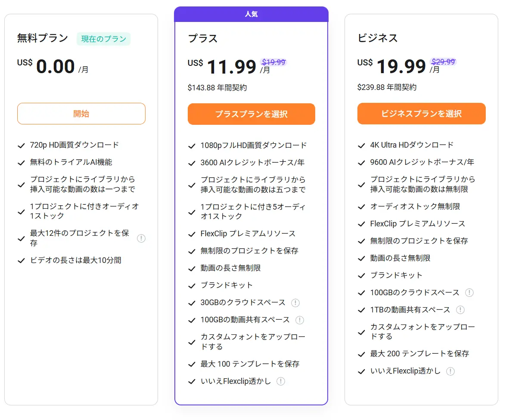Click checkmark beside 4K Ultra HDダウンロード
Screen dimensions: 506x420
[x=362, y=145]
